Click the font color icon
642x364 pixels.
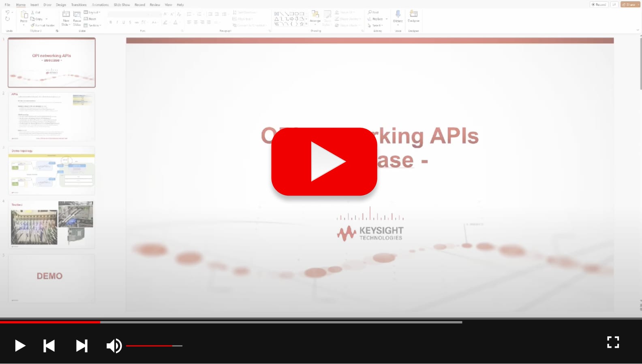coord(175,22)
